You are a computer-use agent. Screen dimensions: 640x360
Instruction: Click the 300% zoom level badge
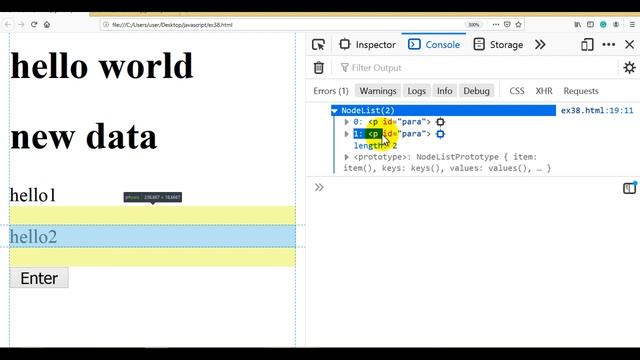[x=473, y=25]
